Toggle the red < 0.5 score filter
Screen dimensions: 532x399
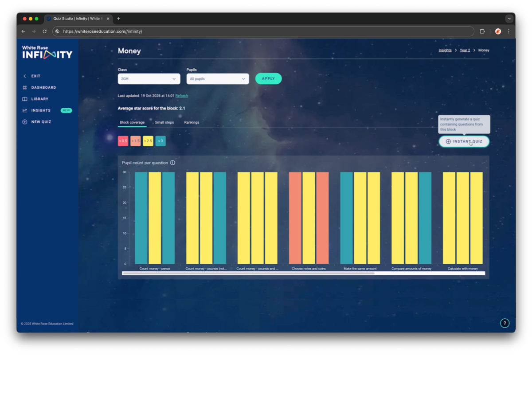pos(123,141)
